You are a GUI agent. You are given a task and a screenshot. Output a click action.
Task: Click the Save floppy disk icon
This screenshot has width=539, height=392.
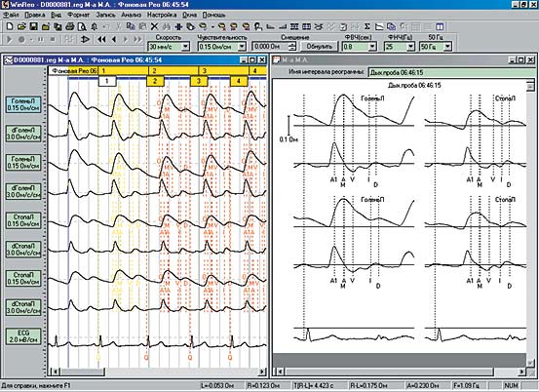pyautogui.click(x=33, y=26)
